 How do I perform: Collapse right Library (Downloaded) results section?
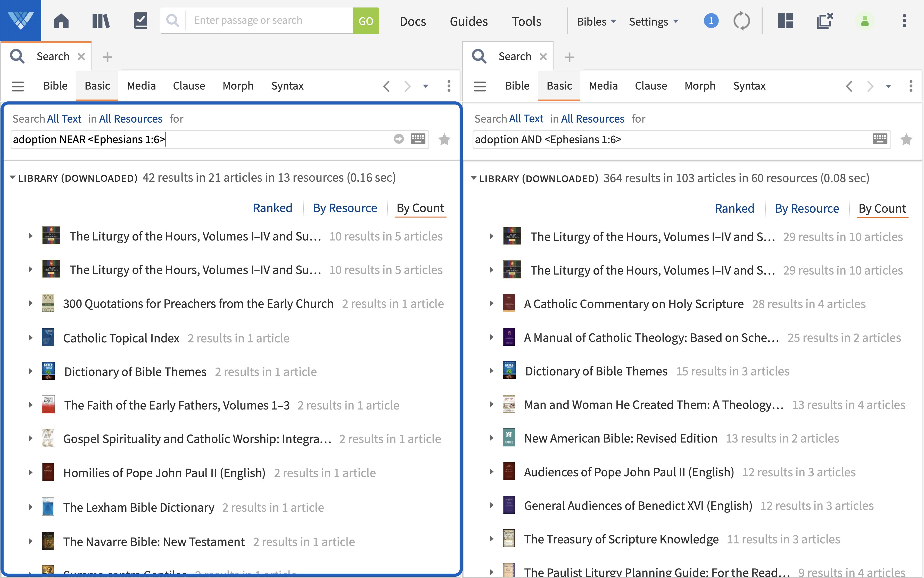473,178
